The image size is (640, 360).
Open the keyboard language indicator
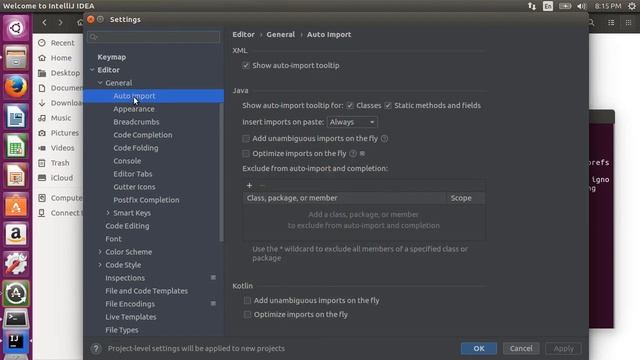click(548, 6)
